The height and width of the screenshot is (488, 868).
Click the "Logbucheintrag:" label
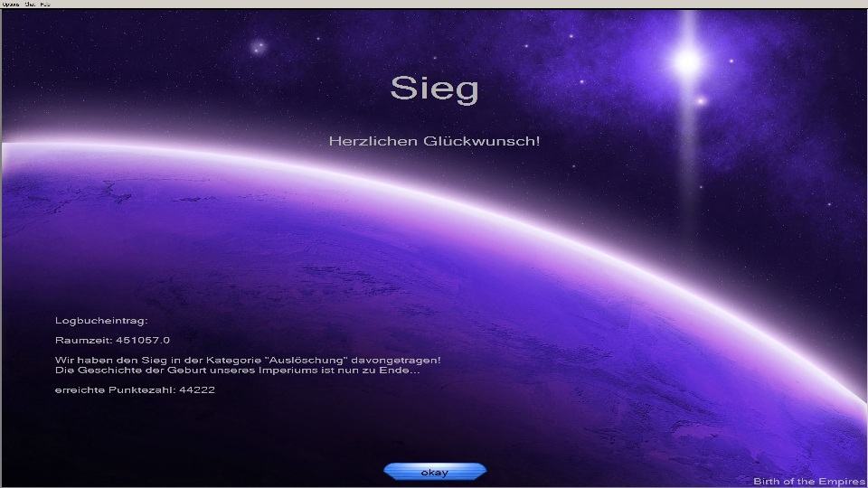(x=101, y=320)
